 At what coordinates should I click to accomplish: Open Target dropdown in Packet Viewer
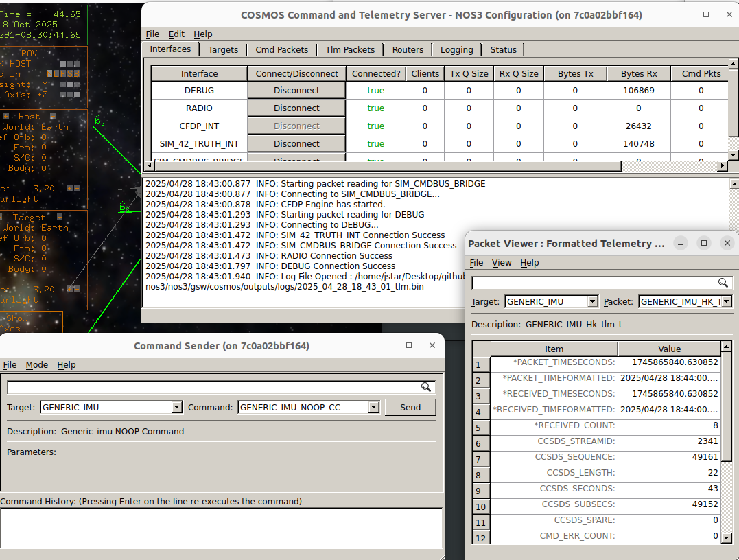(x=592, y=302)
